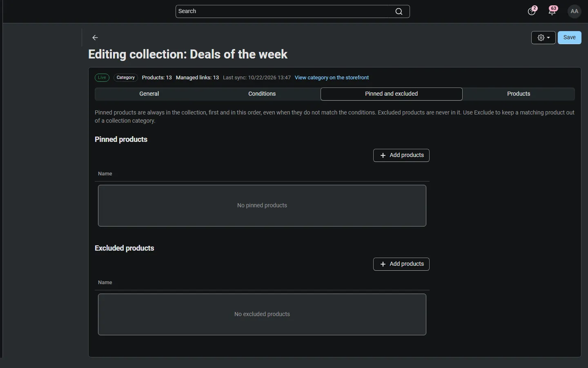Click the Name column header under Pinned products

tap(105, 174)
